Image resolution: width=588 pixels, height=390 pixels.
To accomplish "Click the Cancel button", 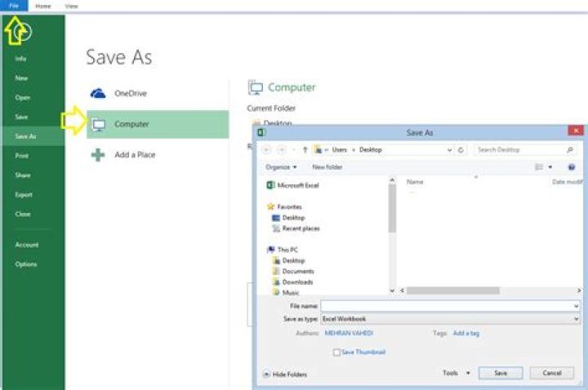I will (x=551, y=373).
